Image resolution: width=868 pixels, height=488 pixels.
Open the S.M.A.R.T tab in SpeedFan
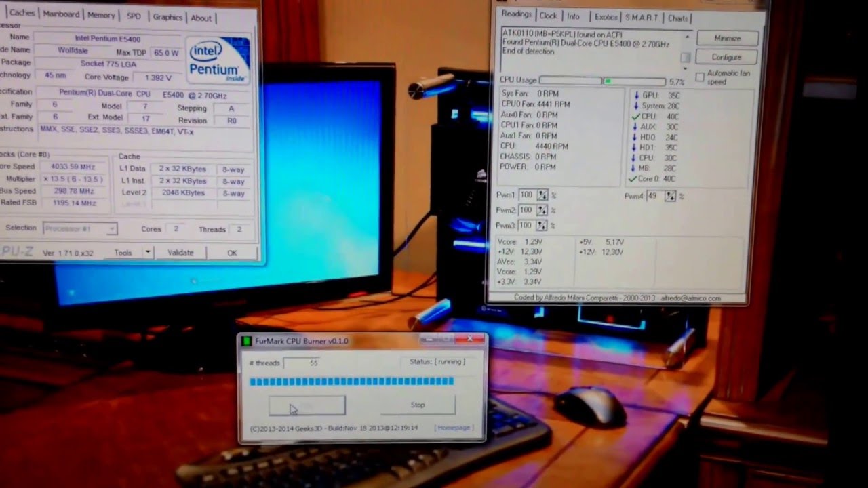coord(642,18)
